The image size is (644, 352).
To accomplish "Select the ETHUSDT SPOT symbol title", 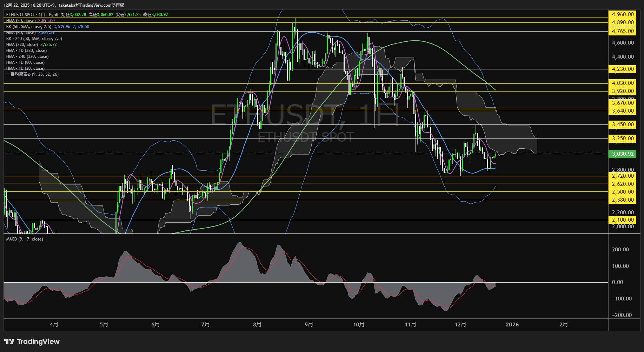I will click(20, 15).
